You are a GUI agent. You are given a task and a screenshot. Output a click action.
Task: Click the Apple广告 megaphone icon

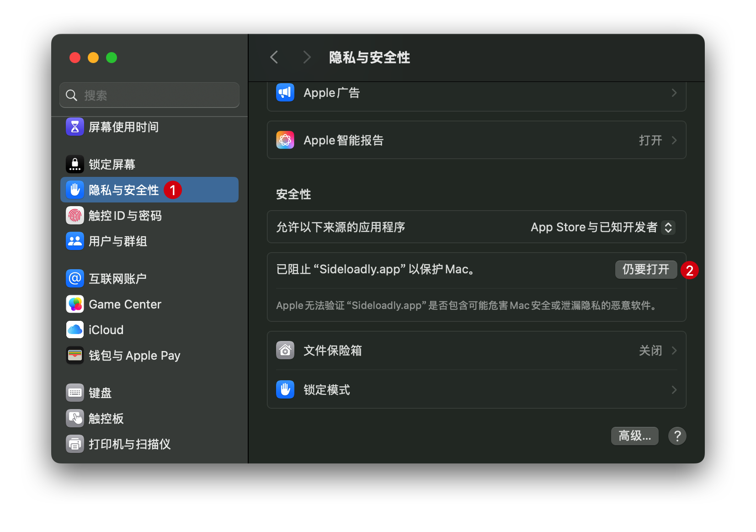(x=285, y=93)
